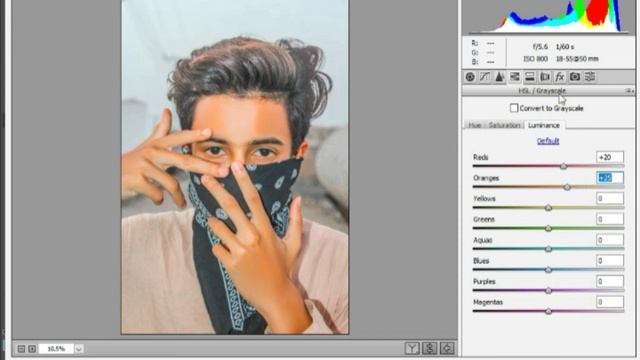Open the Lens Corrections panel icon
The width and height of the screenshot is (640, 360).
(545, 77)
